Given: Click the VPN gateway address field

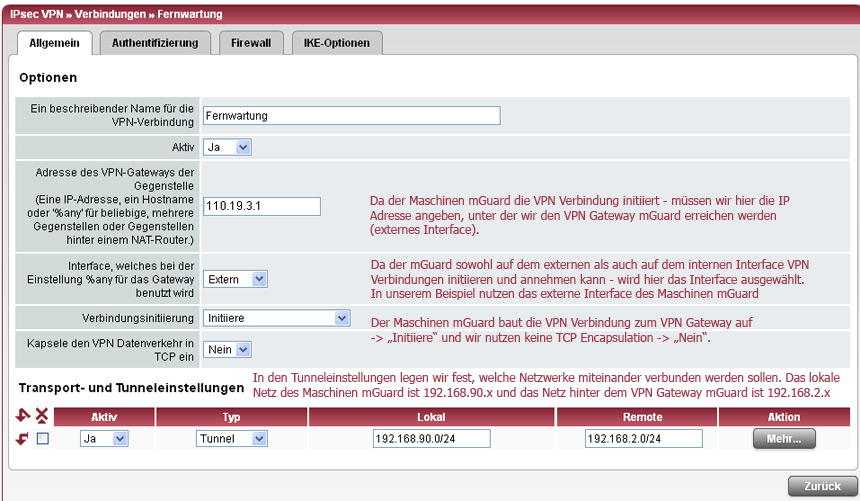Looking at the screenshot, I should [x=261, y=206].
